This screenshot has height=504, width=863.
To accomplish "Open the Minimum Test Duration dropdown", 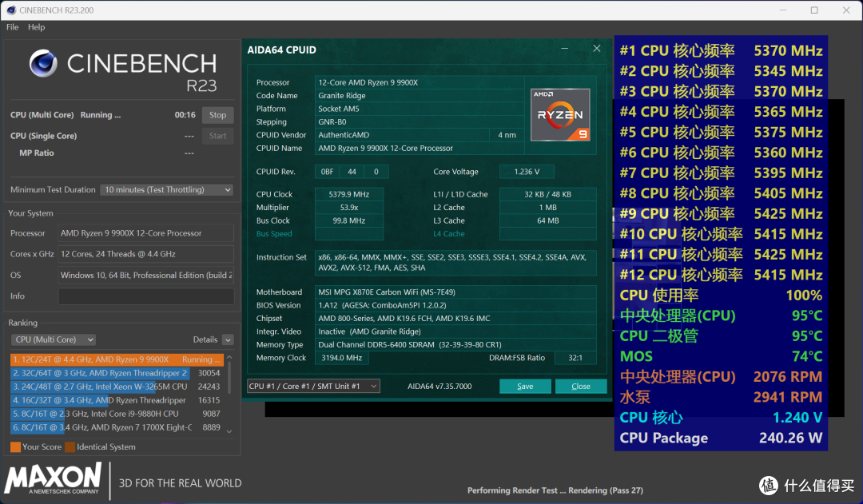I will pos(166,189).
